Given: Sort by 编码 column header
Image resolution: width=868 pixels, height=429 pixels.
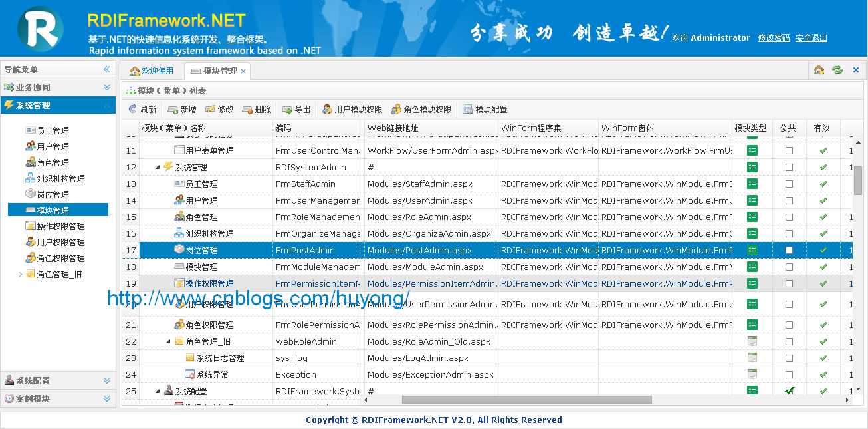Looking at the screenshot, I should pos(318,128).
